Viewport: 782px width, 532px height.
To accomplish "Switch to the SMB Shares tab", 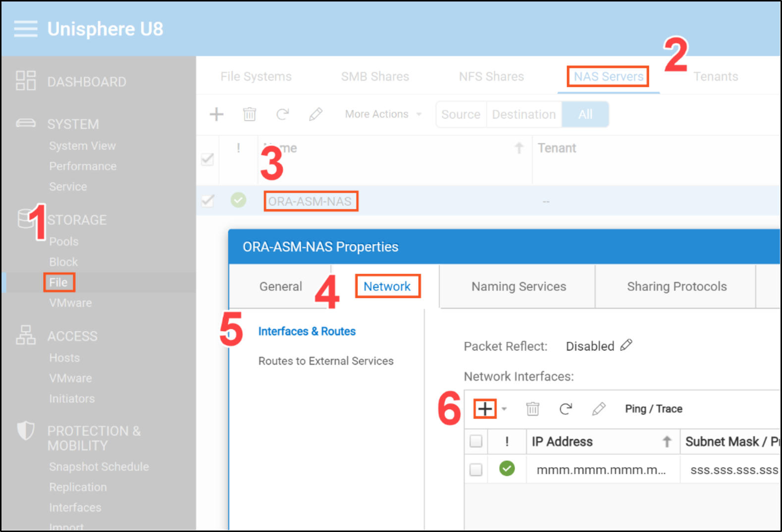I will tap(375, 77).
